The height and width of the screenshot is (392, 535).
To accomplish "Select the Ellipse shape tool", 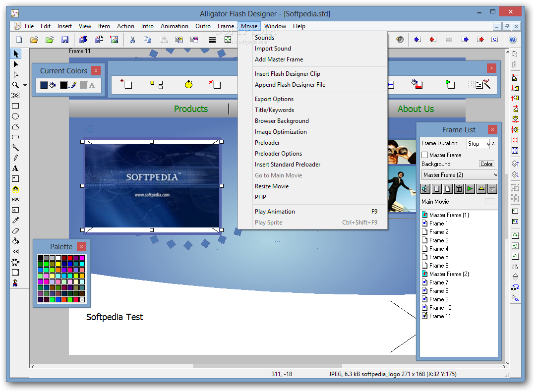I will point(15,116).
